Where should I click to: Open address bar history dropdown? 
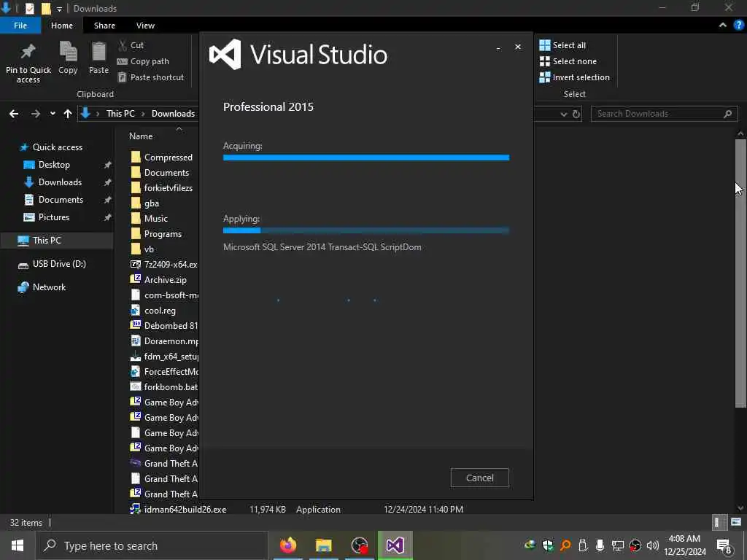pyautogui.click(x=564, y=114)
